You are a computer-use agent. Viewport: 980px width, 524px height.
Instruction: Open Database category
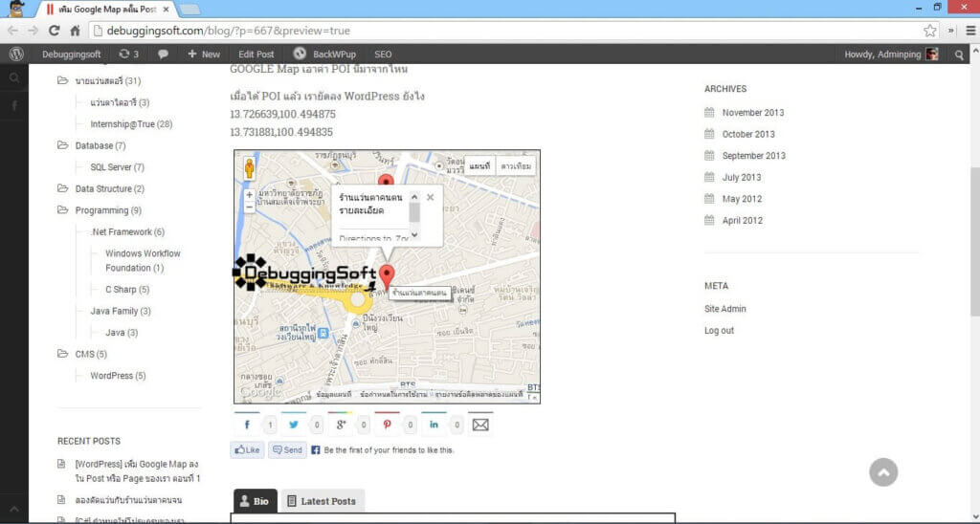pos(100,145)
